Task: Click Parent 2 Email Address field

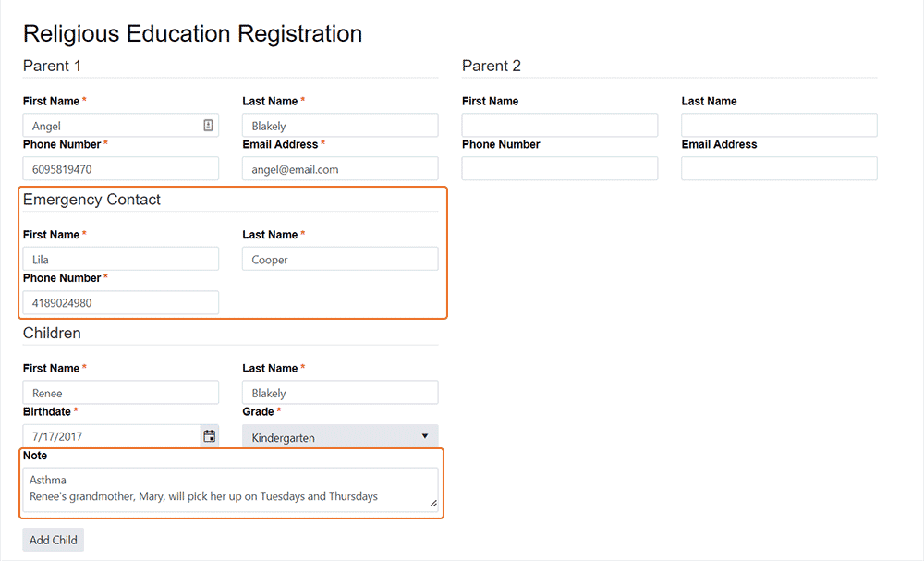Action: pos(779,169)
